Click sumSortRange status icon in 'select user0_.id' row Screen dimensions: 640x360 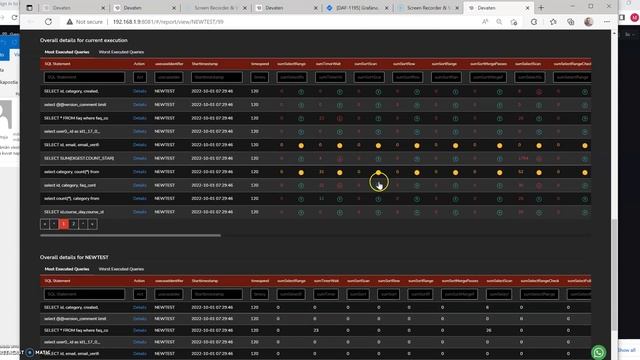point(456,132)
